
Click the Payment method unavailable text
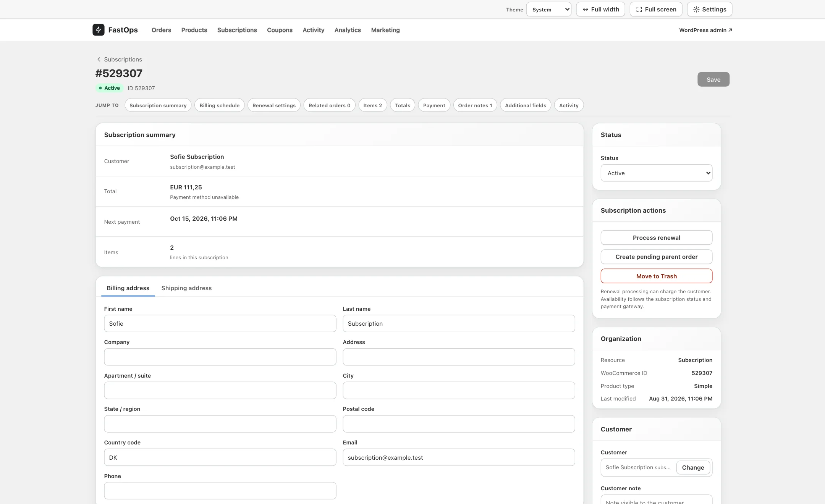pos(204,197)
